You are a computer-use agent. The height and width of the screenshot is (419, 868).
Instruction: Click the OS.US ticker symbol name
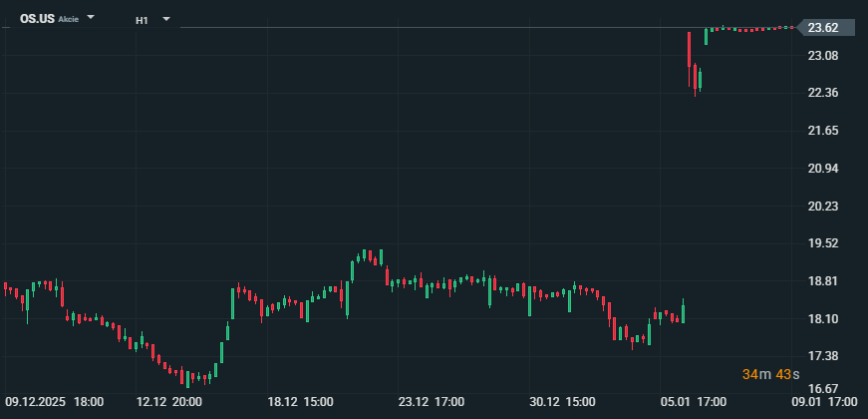click(36, 19)
